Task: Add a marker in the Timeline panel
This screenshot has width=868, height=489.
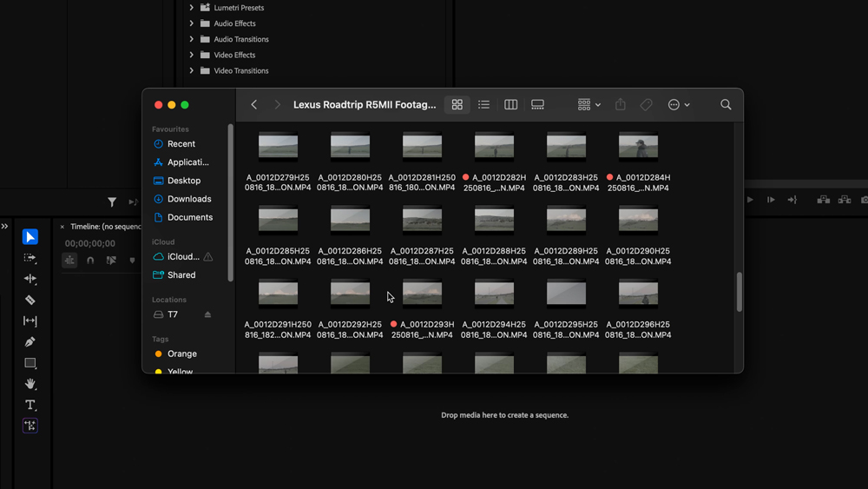Action: [132, 260]
